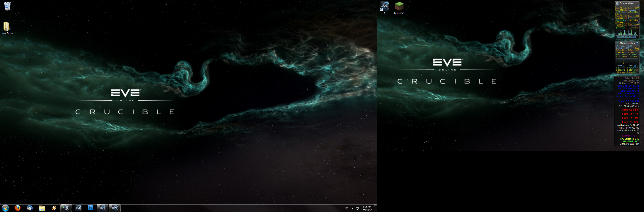The height and width of the screenshot is (212, 644).
Task: Open the EN language bar selector
Action: coord(347,208)
